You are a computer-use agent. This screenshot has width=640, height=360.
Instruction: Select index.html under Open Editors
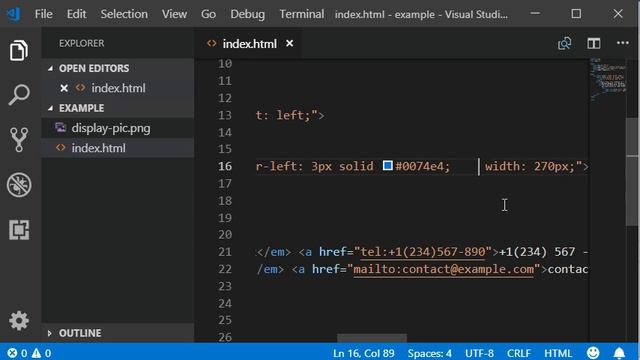click(118, 88)
